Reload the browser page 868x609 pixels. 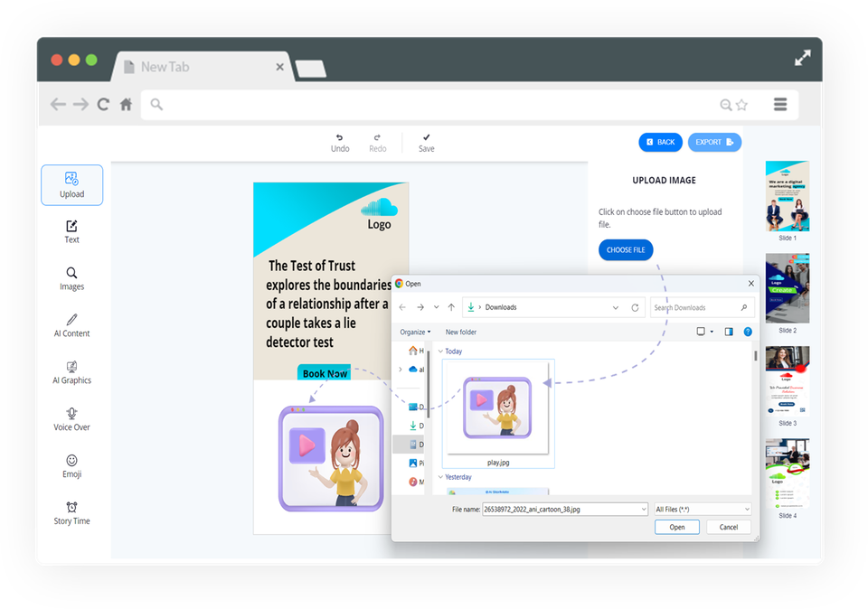click(x=103, y=104)
